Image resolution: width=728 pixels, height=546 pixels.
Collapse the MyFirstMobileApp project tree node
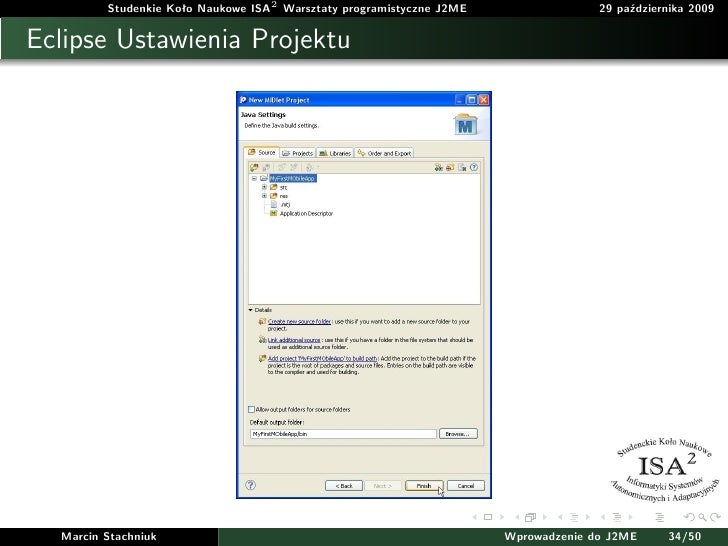click(x=254, y=178)
